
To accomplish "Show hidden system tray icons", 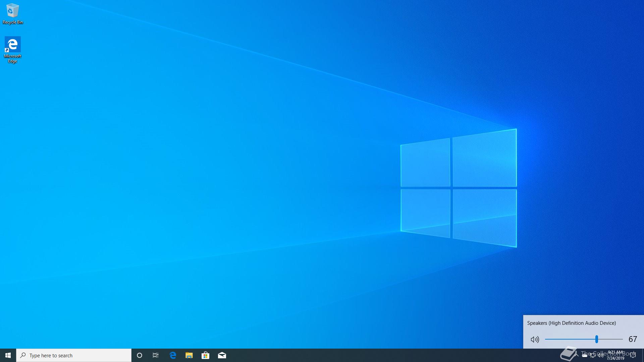I will (577, 355).
